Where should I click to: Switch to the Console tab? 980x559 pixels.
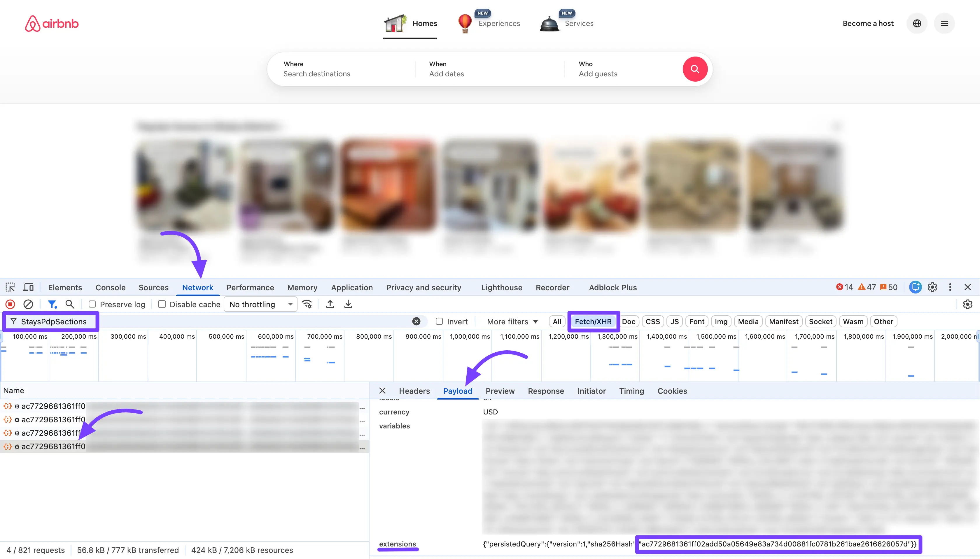pos(110,288)
